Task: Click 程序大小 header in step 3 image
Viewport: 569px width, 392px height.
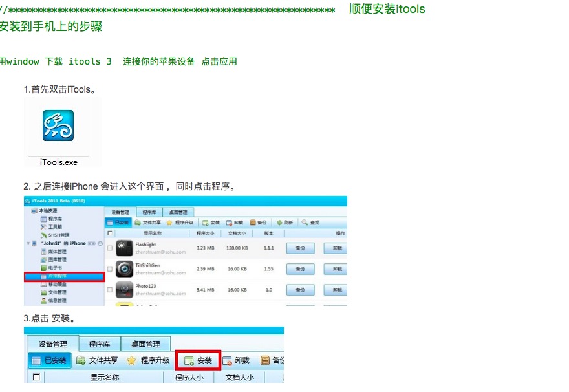Action: (x=189, y=377)
